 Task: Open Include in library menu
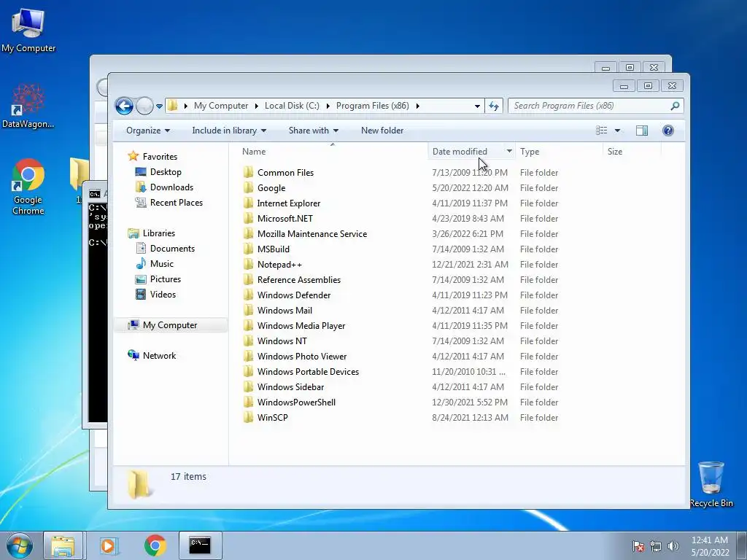[229, 131]
